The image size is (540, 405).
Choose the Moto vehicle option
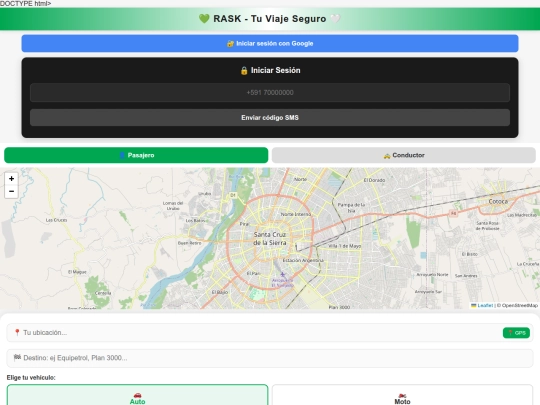pyautogui.click(x=402, y=396)
